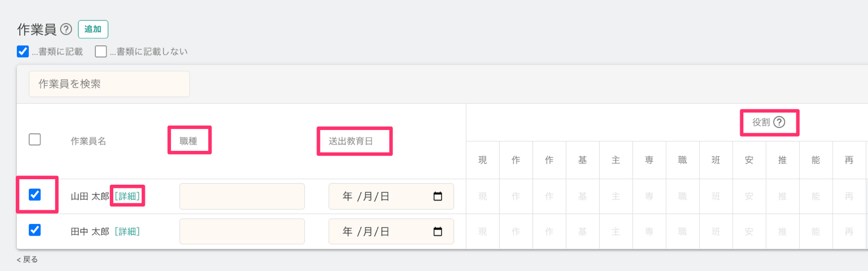Toggle the 再 role for 山田 太郎
Screen dimensions: 868x271
tap(849, 197)
